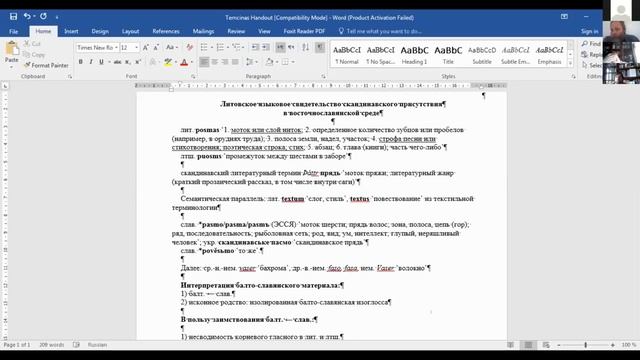
Task: Toggle bold formatting
Action: pyautogui.click(x=80, y=62)
